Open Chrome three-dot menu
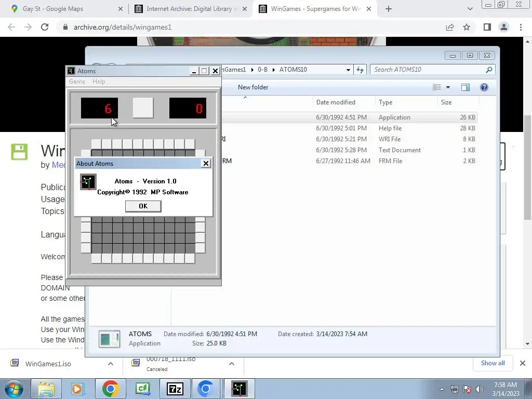 coord(521,27)
